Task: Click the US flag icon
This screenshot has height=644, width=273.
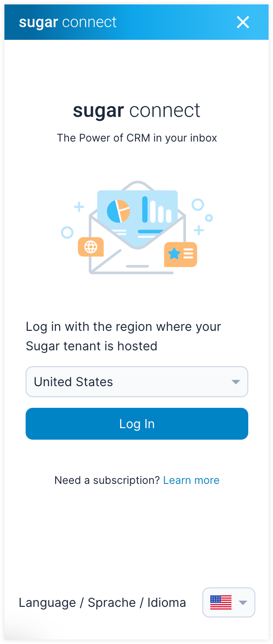Action: pyautogui.click(x=221, y=602)
